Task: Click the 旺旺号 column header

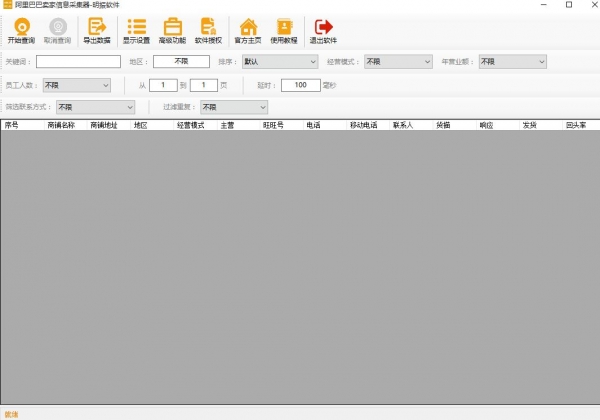Action: coord(274,126)
